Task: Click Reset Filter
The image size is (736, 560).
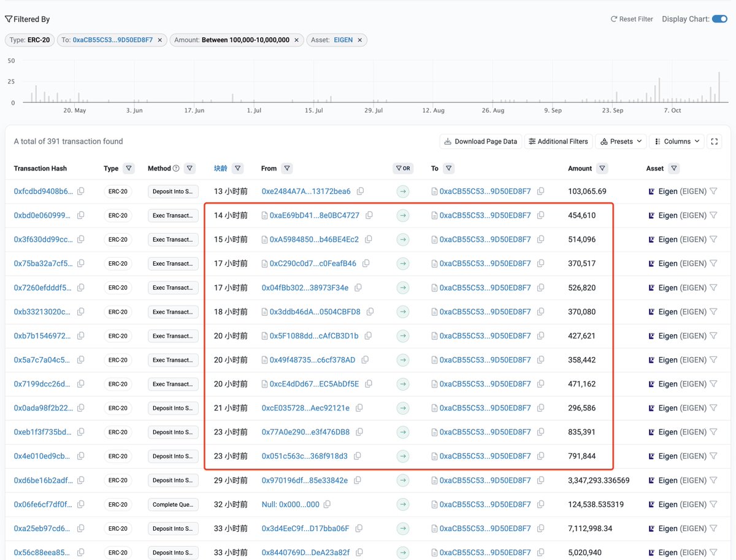Action: click(x=632, y=19)
